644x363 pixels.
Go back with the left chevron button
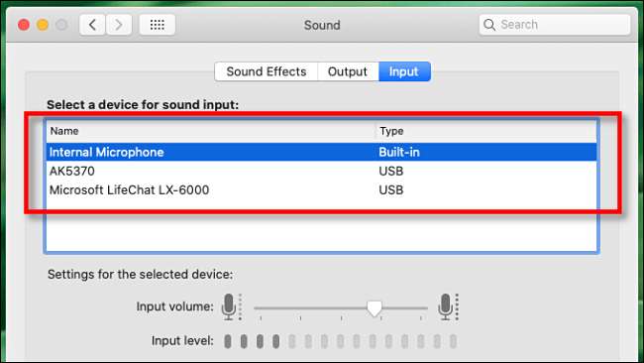click(92, 25)
